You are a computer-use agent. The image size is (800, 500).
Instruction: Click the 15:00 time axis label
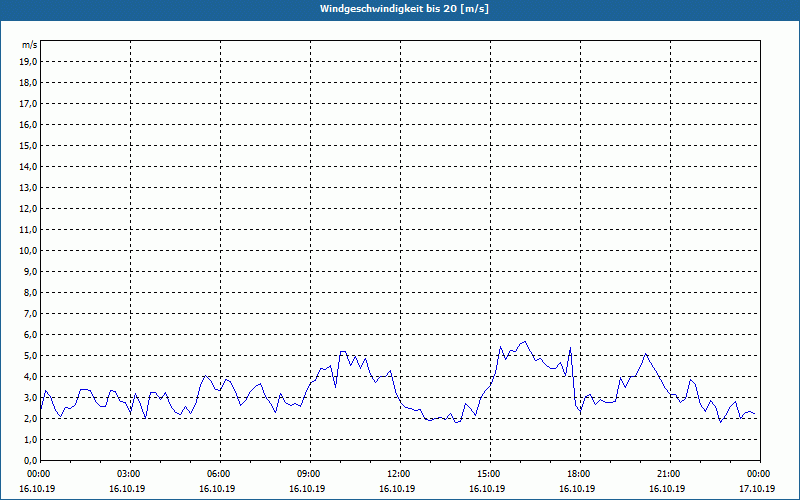coord(491,474)
